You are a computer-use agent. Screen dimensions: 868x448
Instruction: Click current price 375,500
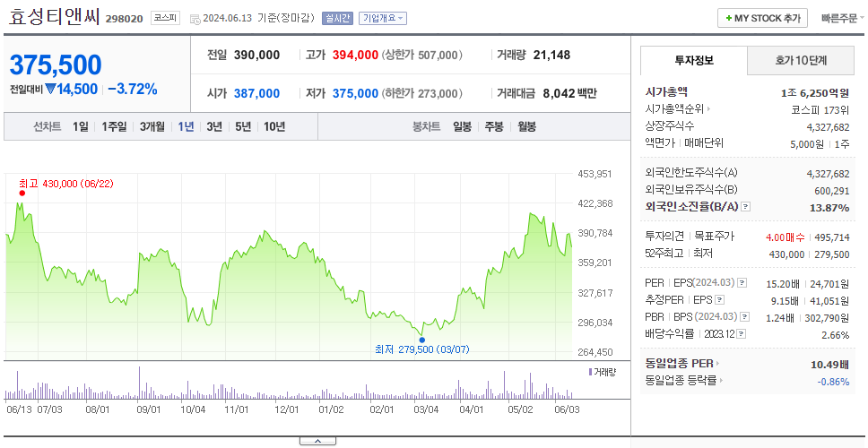(56, 65)
